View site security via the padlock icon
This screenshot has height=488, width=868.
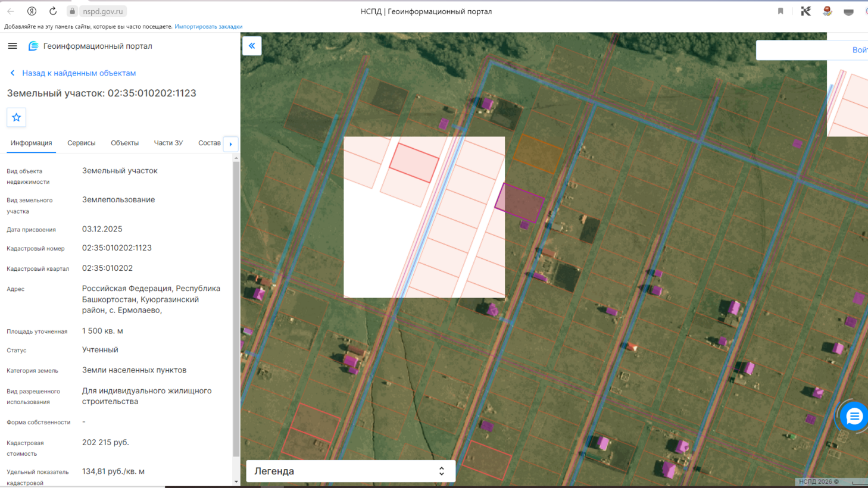click(73, 11)
